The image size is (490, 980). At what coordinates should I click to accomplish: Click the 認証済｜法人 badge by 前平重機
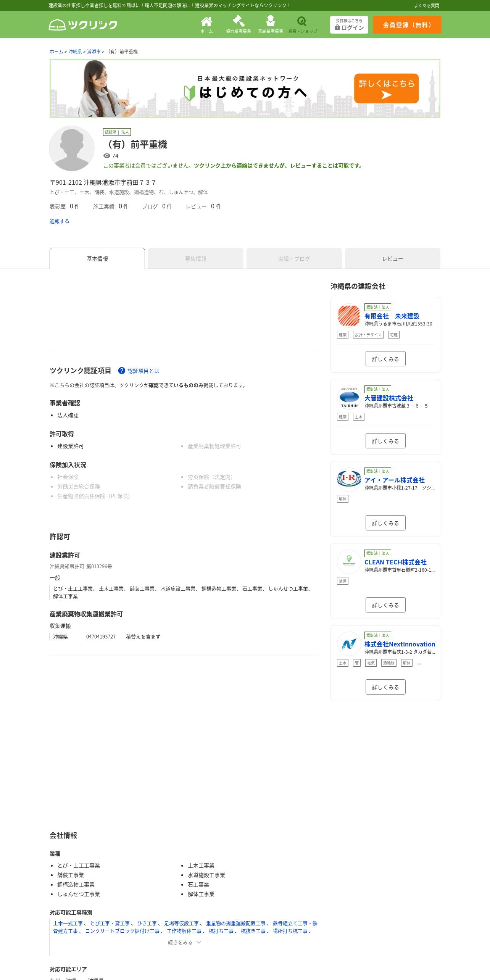tap(117, 132)
